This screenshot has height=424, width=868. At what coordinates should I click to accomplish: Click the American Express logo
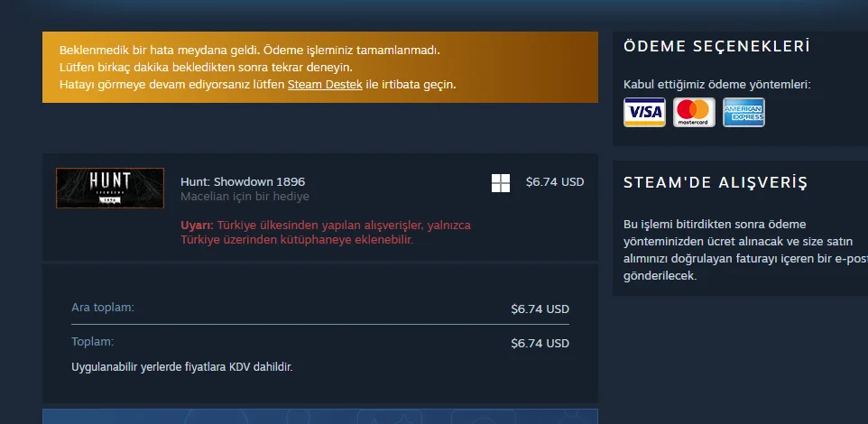pyautogui.click(x=744, y=113)
